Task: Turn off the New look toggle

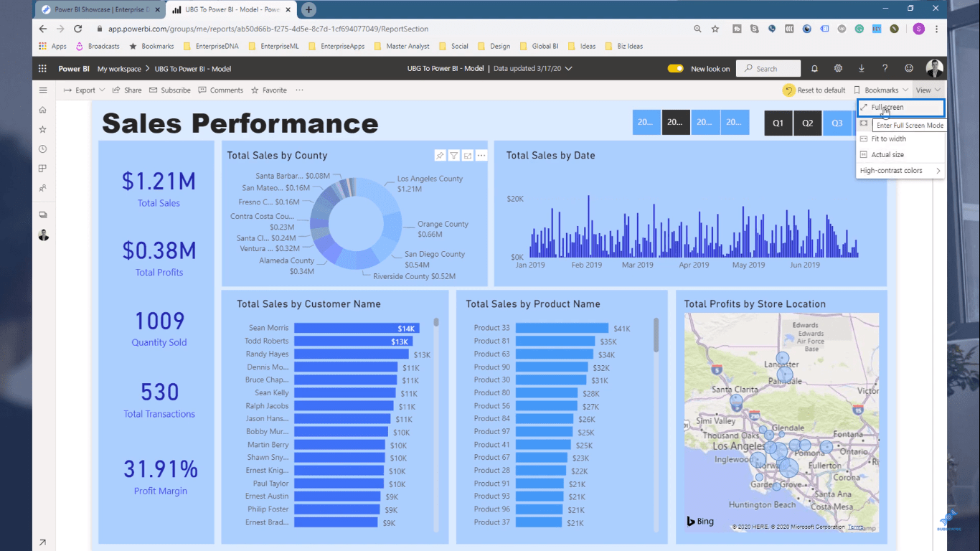Action: pyautogui.click(x=676, y=69)
